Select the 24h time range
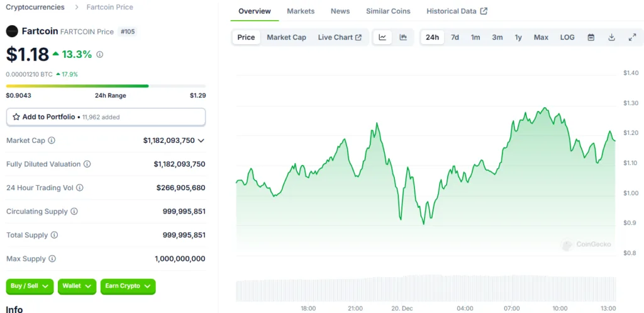This screenshot has width=644, height=313. tap(432, 37)
